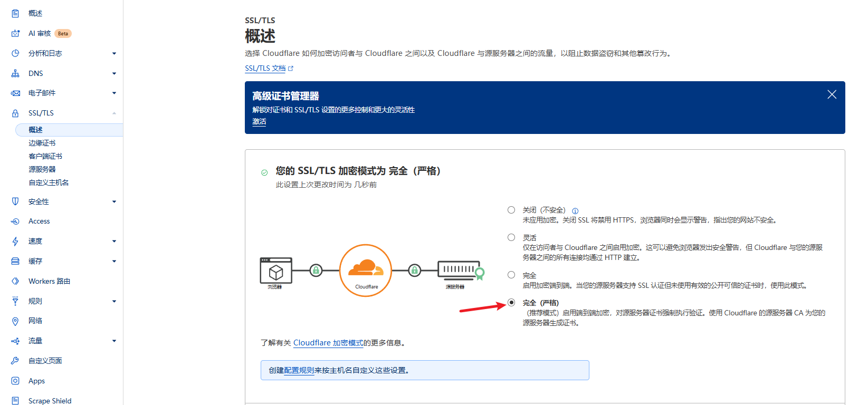The height and width of the screenshot is (405, 868).
Task: Open the 源服务器 submenu item
Action: pyautogui.click(x=42, y=169)
